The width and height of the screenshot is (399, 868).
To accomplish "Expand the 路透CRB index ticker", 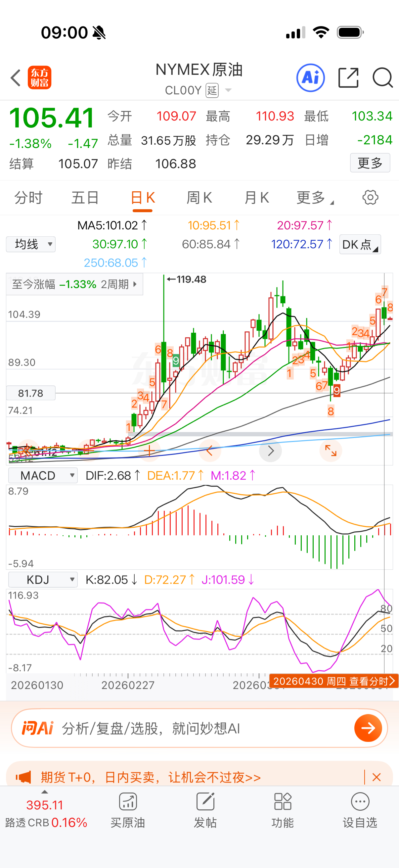I will (44, 792).
